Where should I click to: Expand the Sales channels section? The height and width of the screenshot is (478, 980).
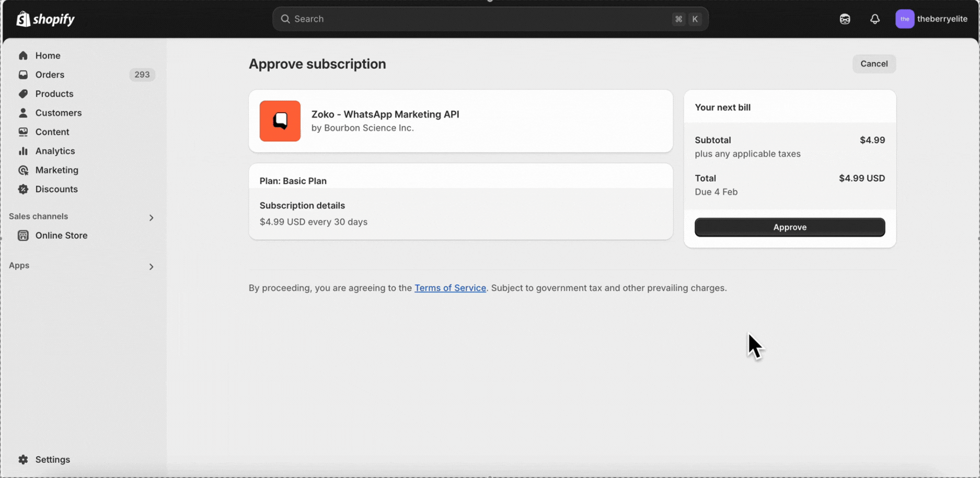pos(151,217)
